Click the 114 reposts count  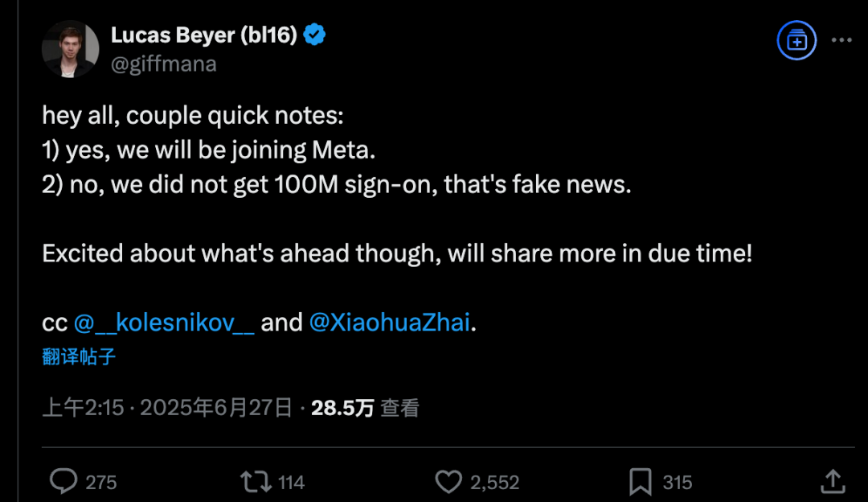291,483
